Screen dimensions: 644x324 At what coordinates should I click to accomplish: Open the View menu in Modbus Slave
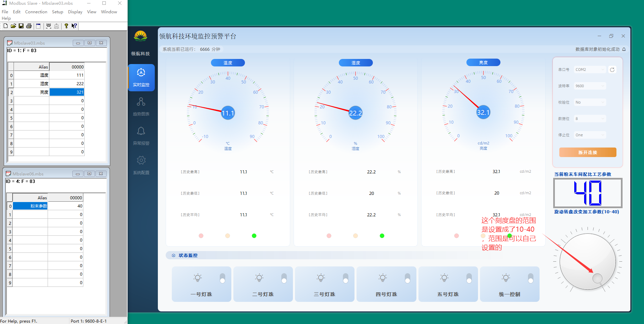pyautogui.click(x=92, y=12)
